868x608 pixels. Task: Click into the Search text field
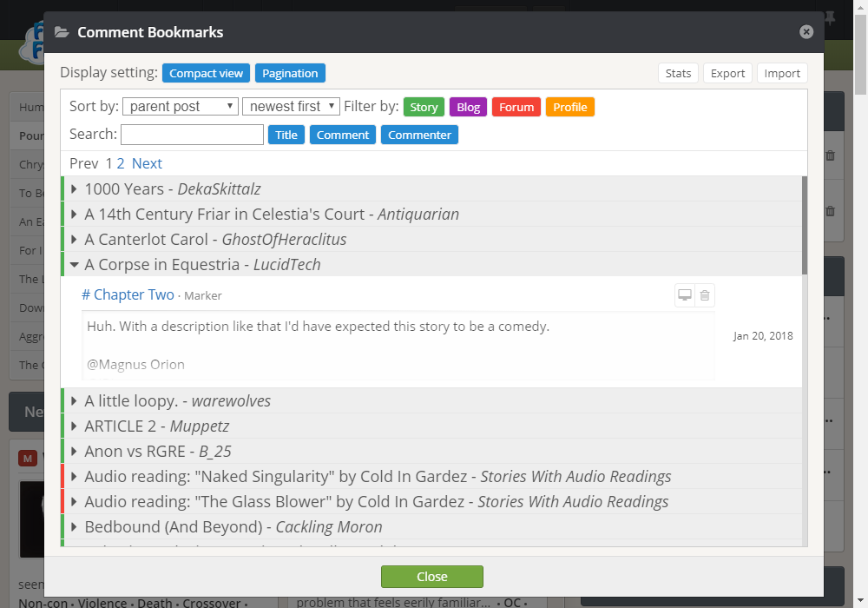pos(192,135)
